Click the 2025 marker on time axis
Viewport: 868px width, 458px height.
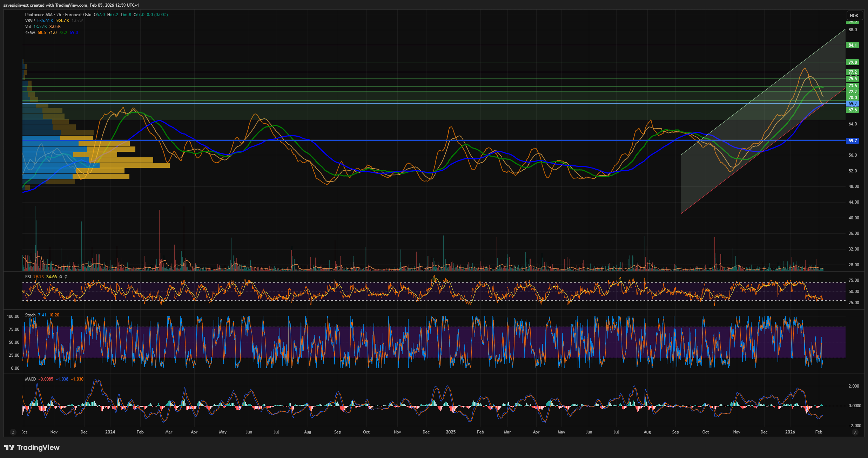pyautogui.click(x=451, y=432)
